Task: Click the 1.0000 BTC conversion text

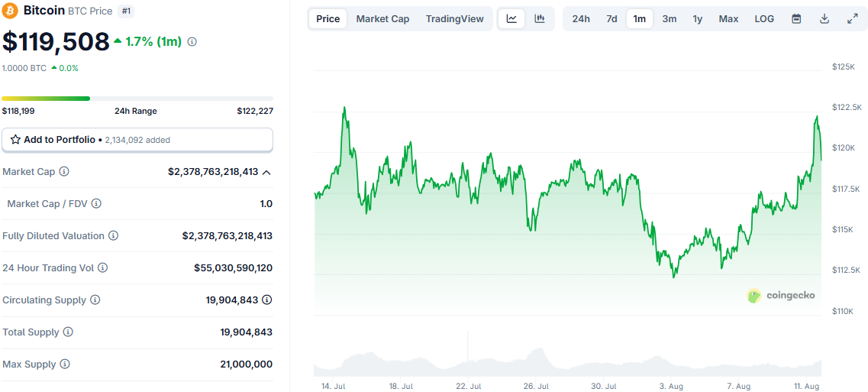Action: (24, 68)
